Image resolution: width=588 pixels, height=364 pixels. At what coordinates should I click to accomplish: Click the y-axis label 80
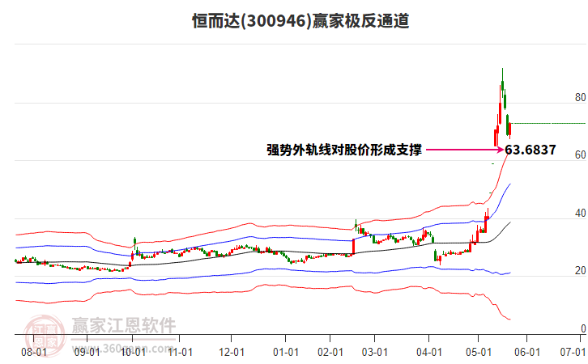point(580,97)
